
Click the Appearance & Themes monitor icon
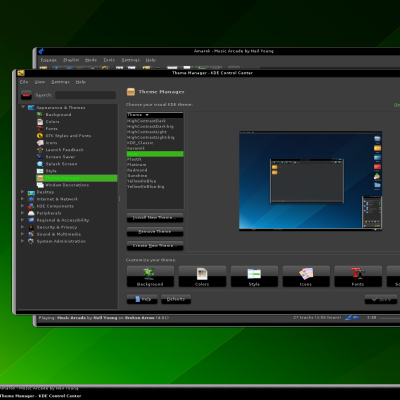pyautogui.click(x=31, y=108)
